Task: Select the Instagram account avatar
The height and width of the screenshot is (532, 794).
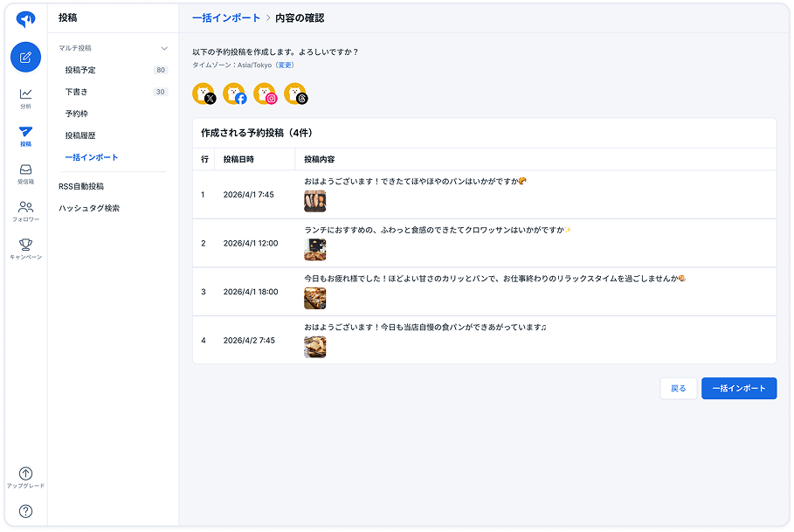Action: [x=266, y=93]
